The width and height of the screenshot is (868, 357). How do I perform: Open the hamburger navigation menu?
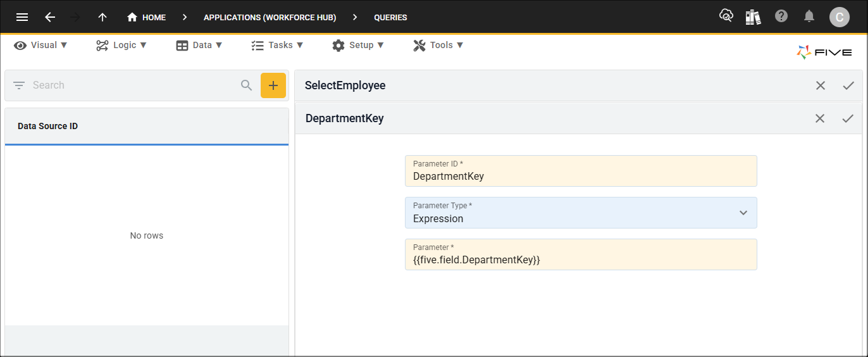pyautogui.click(x=22, y=17)
